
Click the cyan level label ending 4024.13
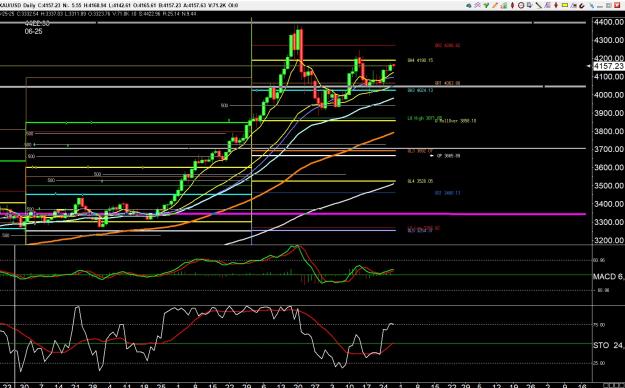tap(421, 91)
